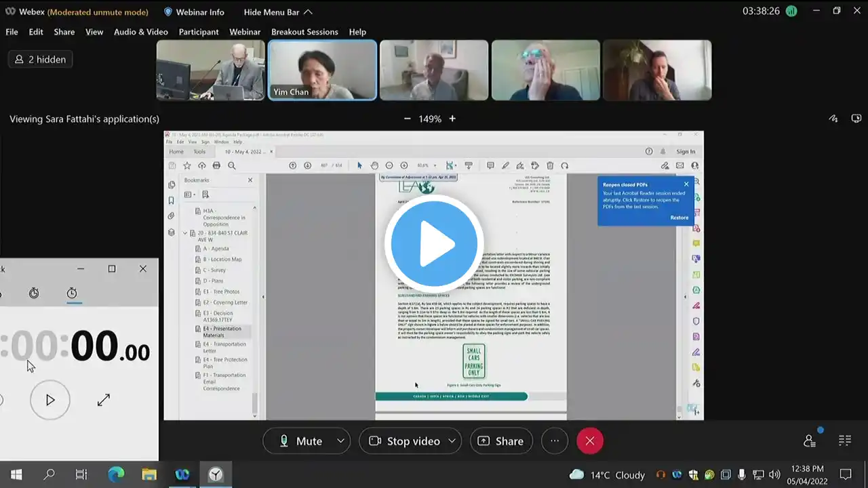Open the audio options arrow beside Mute
The height and width of the screenshot is (488, 868).
pyautogui.click(x=341, y=441)
